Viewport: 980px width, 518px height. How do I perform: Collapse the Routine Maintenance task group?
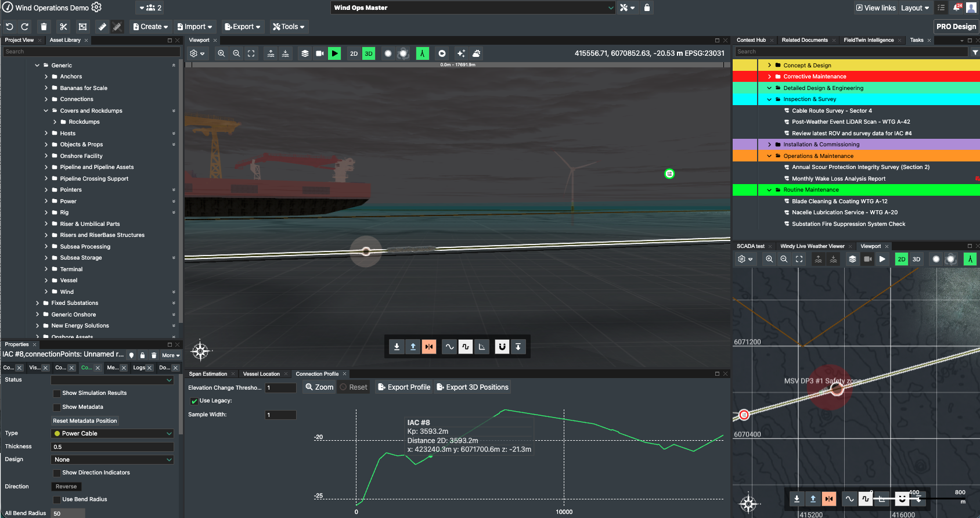pos(769,190)
